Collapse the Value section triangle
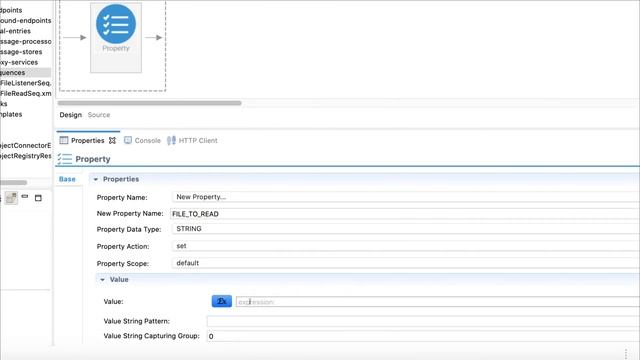This screenshot has width=640, height=360. [102, 280]
